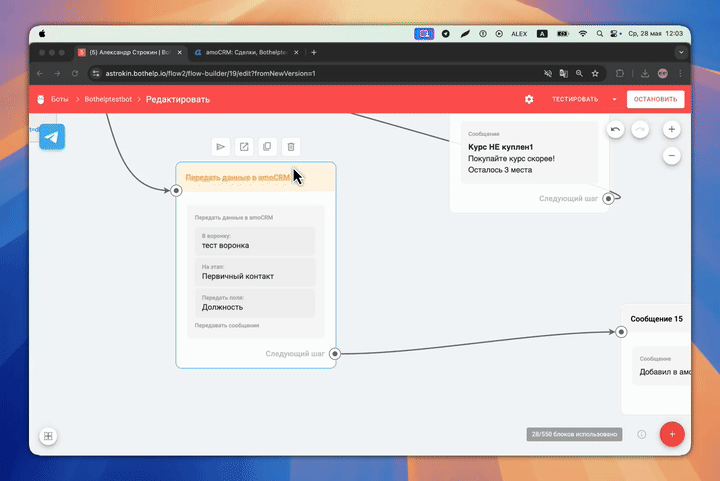720x481 pixels.
Task: Open macOS Control Center icon
Action: (615, 34)
